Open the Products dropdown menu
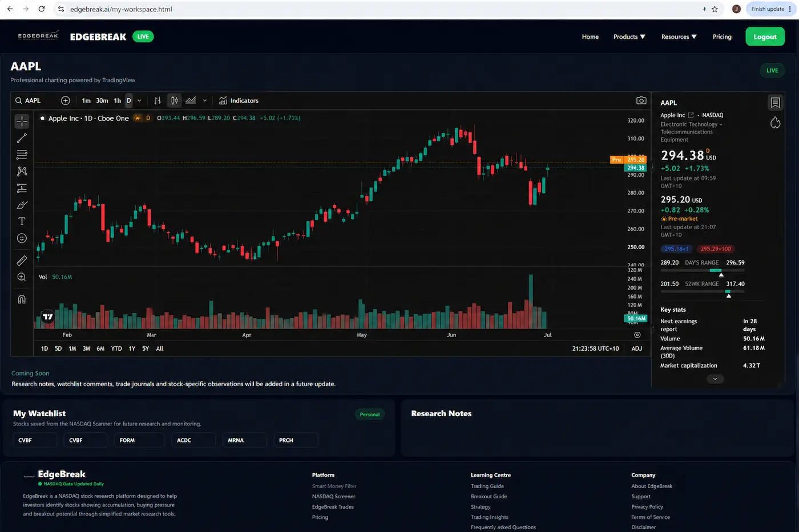The image size is (799, 532). (x=629, y=36)
